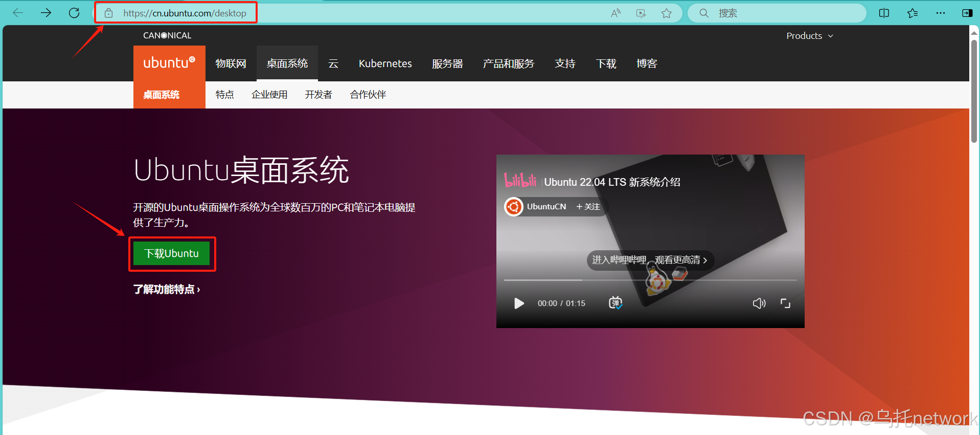Click the 搜索 search box
The height and width of the screenshot is (435, 980).
pos(777,13)
